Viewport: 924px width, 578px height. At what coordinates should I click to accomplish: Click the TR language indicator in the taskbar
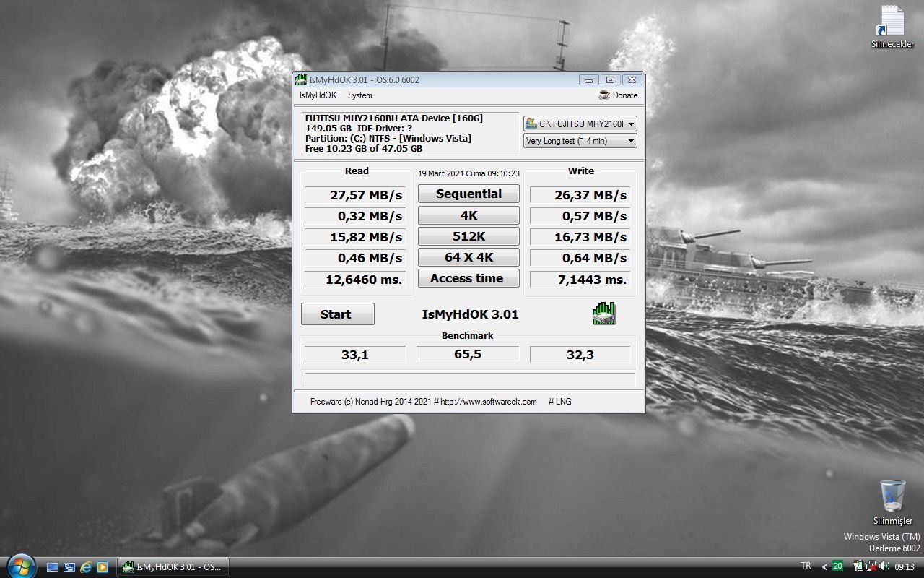click(806, 566)
